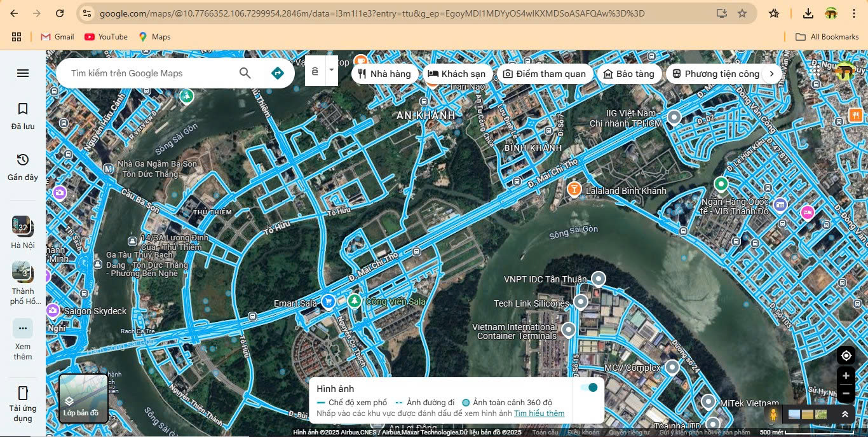
Task: Filter by Bảo tàng museums chip
Action: click(628, 74)
